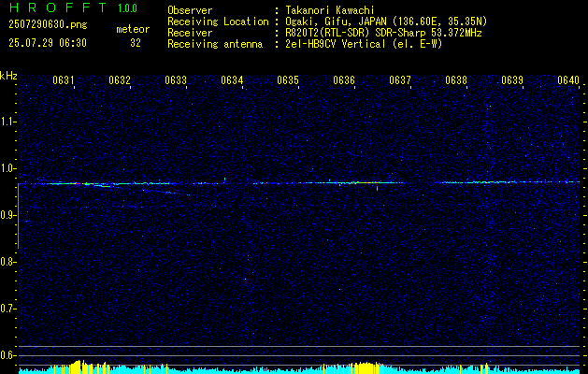Click the 0637 time marker
The image size is (588, 374).
(x=400, y=80)
